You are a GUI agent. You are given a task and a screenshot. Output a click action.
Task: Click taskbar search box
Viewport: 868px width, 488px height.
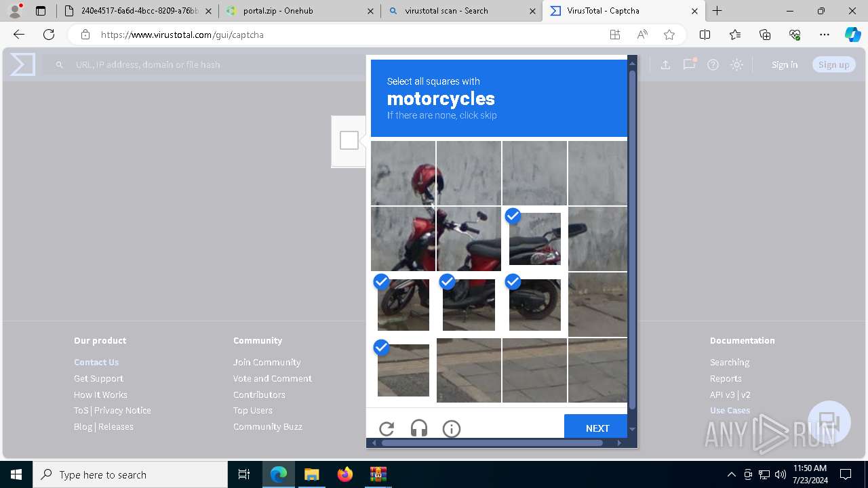point(130,474)
